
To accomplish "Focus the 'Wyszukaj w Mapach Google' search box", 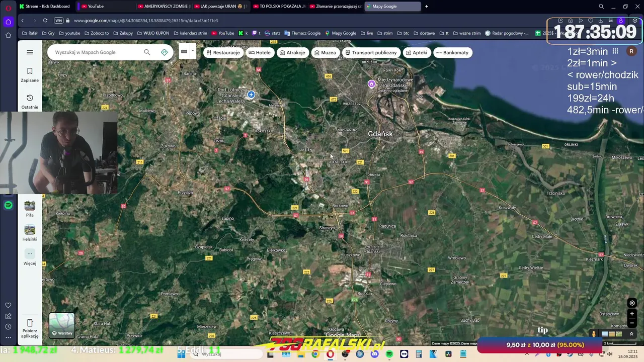I will (96, 52).
